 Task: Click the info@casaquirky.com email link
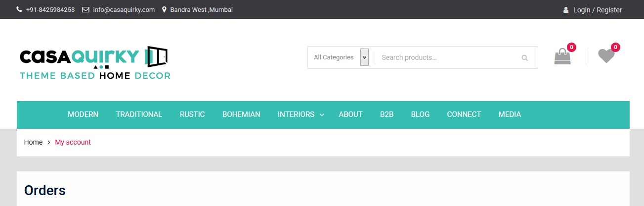[124, 10]
